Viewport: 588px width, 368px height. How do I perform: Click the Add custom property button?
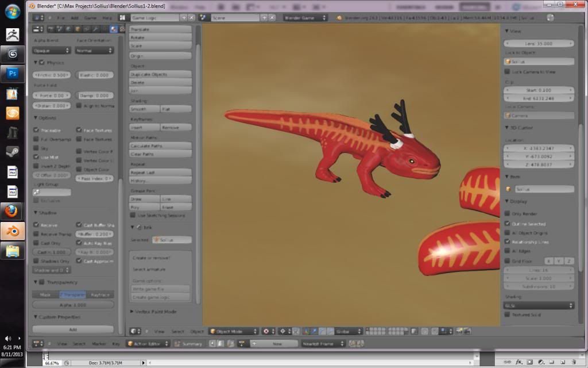click(73, 329)
